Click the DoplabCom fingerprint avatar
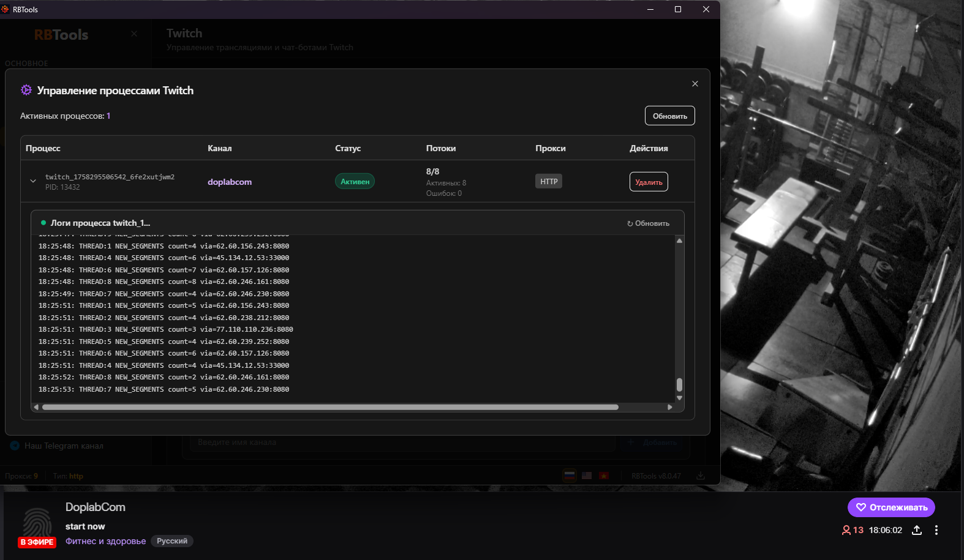964x560 pixels. click(37, 523)
